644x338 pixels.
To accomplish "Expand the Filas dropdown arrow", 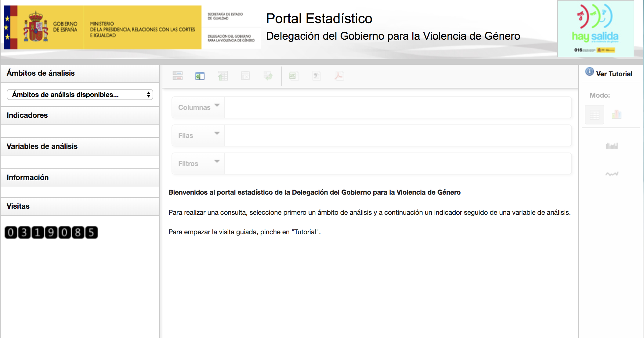I will [x=217, y=133].
